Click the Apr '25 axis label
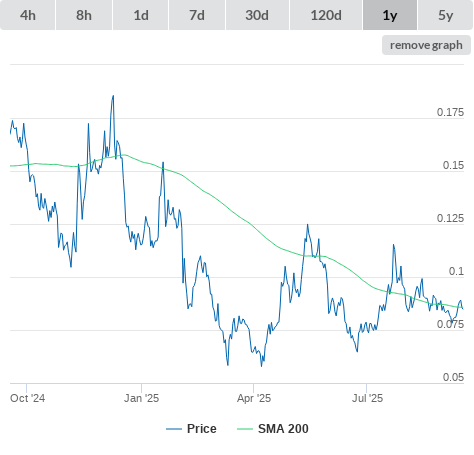Viewport: 474px width, 455px height. tap(254, 398)
